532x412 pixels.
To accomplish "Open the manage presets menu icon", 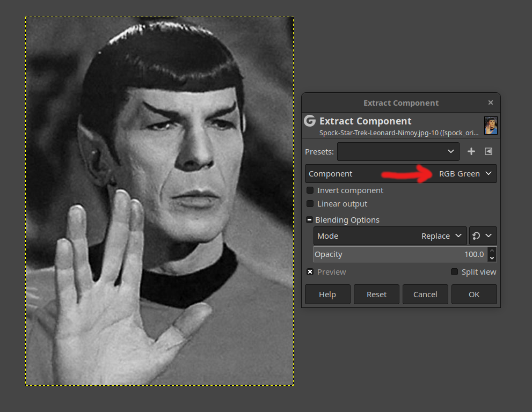I will tap(488, 152).
